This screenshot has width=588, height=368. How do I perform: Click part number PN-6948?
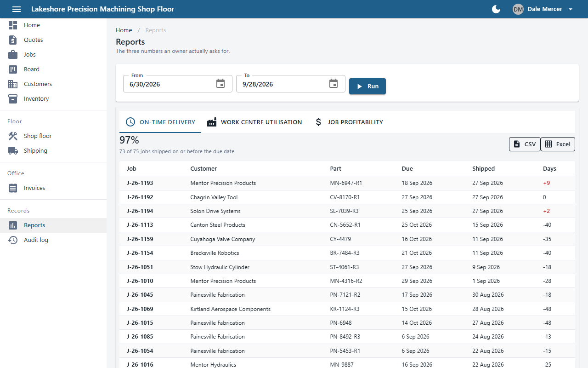pos(341,323)
